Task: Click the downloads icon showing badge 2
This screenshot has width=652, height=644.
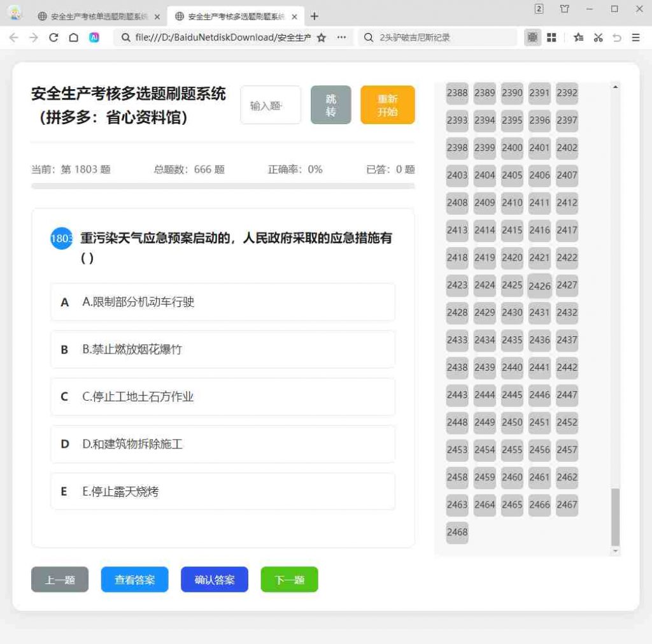Action: 538,10
